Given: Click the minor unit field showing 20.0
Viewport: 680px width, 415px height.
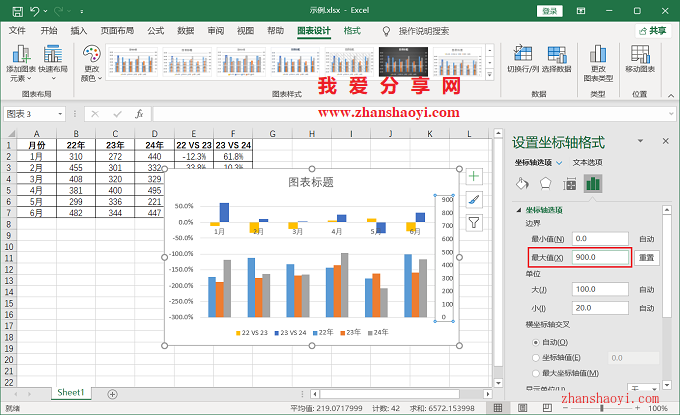Looking at the screenshot, I should (x=600, y=308).
